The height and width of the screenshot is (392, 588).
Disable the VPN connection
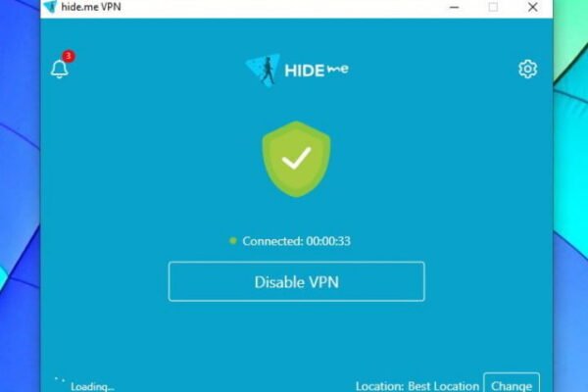[x=296, y=281]
